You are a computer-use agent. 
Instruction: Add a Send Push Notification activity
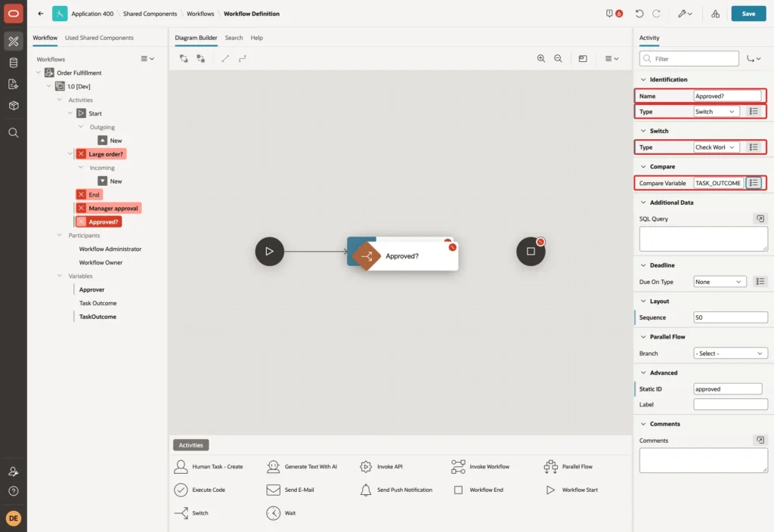pyautogui.click(x=396, y=490)
